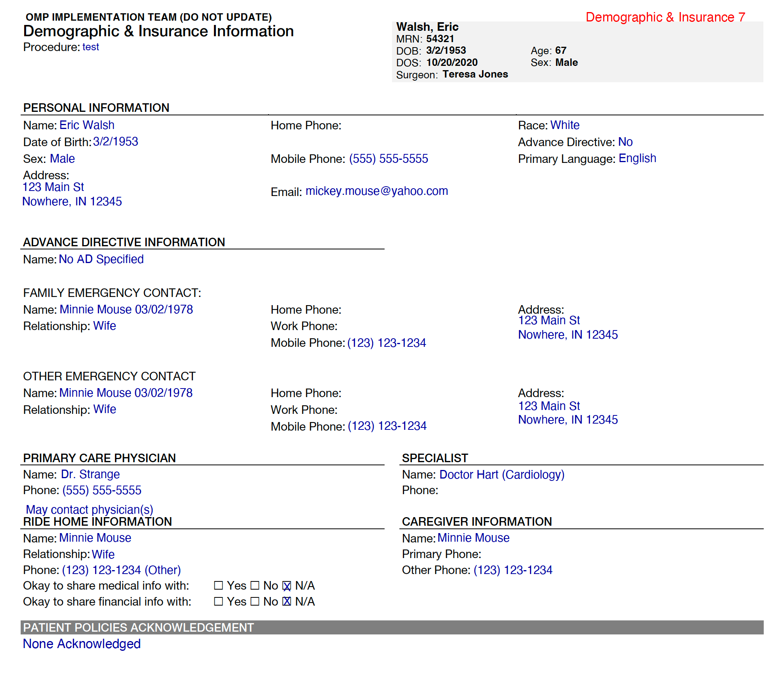Viewport: 784px width, 696px height.
Task: Click Family Emergency Contact relationship 'Wife'
Action: tap(105, 326)
